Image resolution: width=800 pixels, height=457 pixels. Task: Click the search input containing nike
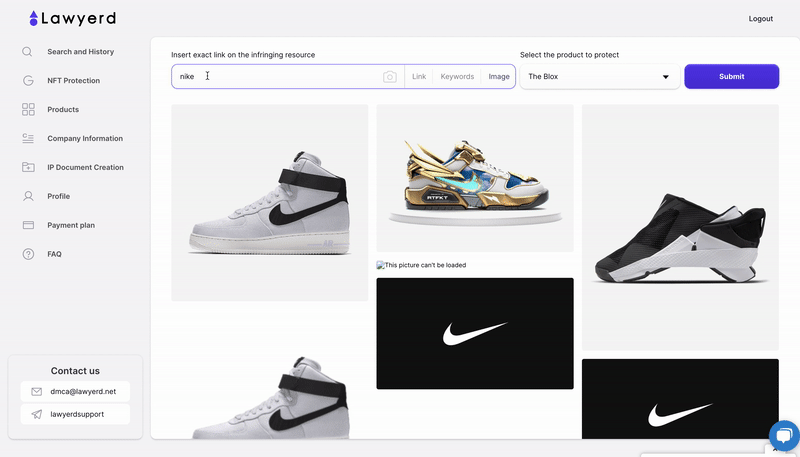(288, 77)
